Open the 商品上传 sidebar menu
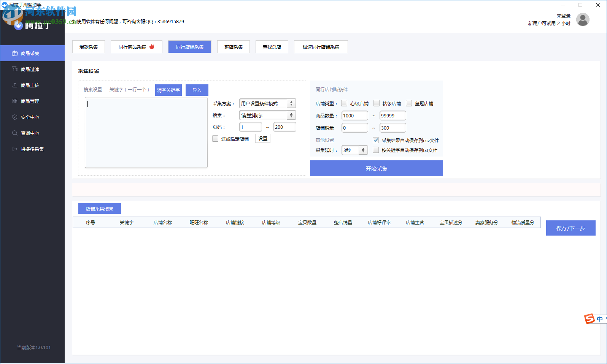This screenshot has width=607, height=364. coord(32,85)
